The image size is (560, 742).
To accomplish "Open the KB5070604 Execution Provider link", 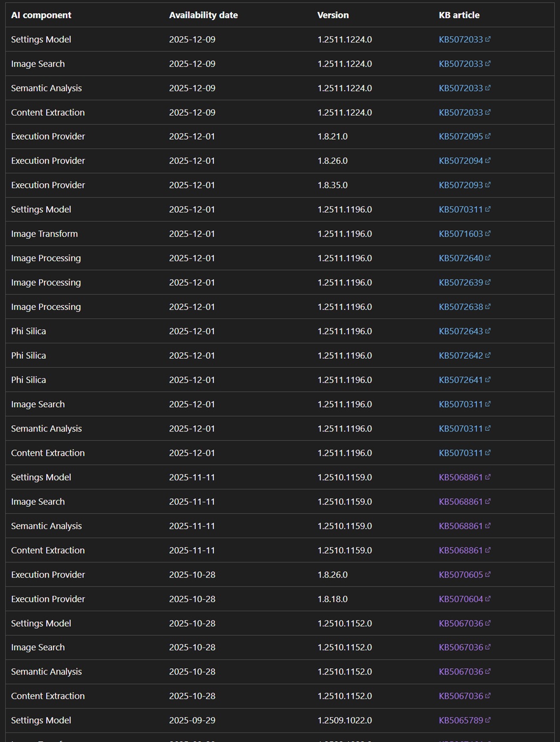I will tap(460, 599).
